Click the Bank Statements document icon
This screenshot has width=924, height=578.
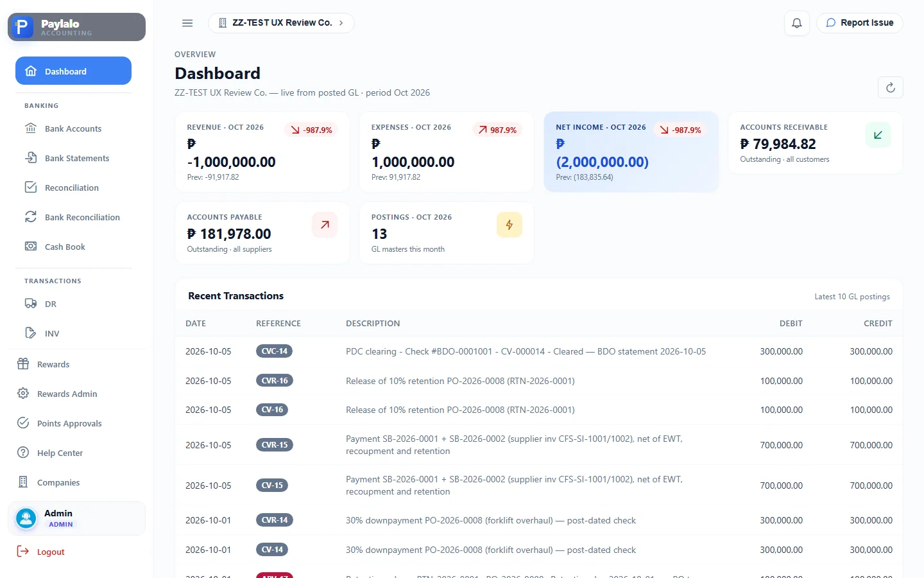click(x=31, y=158)
